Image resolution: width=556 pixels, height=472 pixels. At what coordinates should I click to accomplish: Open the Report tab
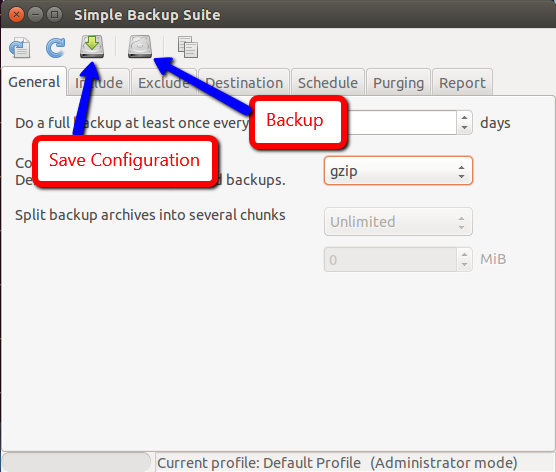pos(462,83)
